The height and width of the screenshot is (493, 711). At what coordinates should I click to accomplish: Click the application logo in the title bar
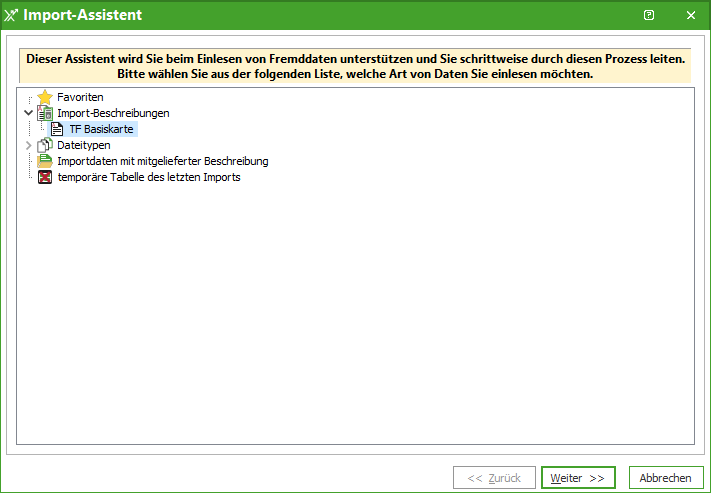pyautogui.click(x=12, y=15)
